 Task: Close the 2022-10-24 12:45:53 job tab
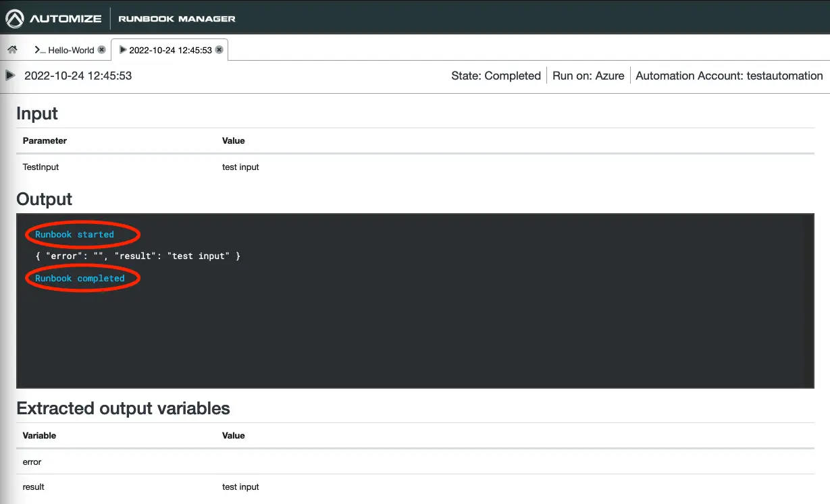click(x=219, y=50)
